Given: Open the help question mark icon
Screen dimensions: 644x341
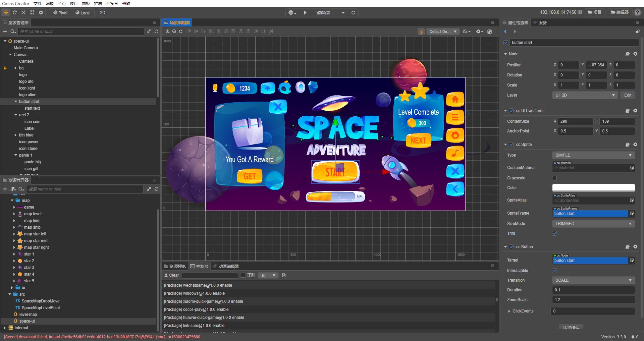Looking at the screenshot, I should pyautogui.click(x=638, y=13).
